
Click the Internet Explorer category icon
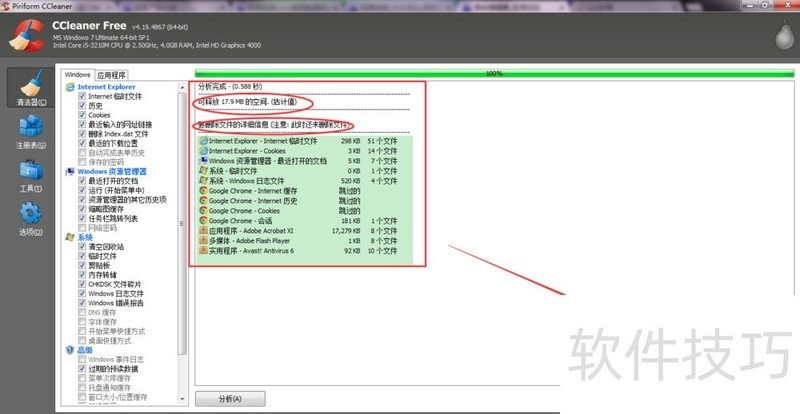[70, 87]
